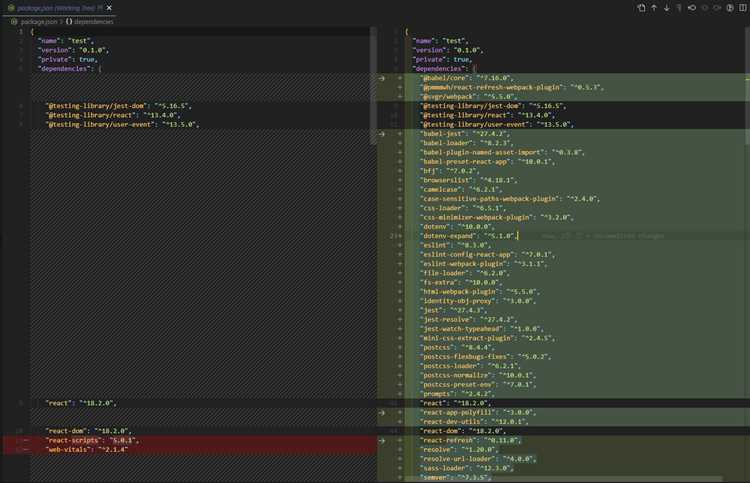
Task: Click the added "file-loader" line
Action: 465,273
